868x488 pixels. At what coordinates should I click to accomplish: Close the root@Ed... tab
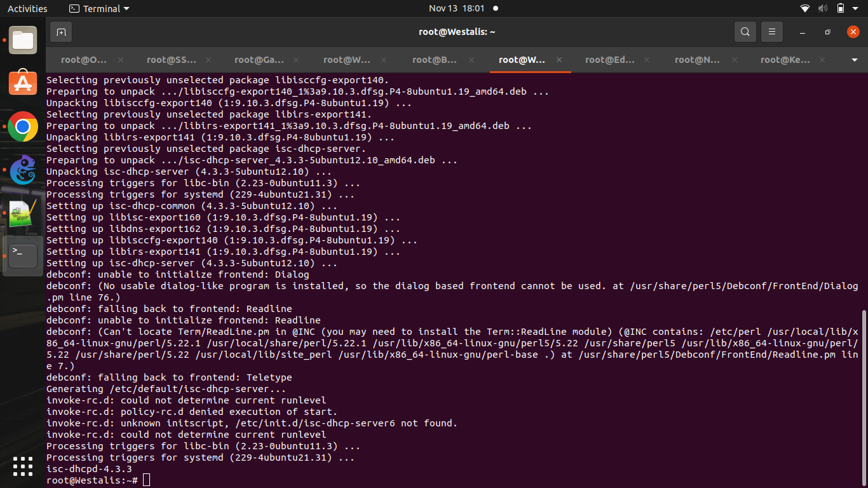tap(648, 60)
